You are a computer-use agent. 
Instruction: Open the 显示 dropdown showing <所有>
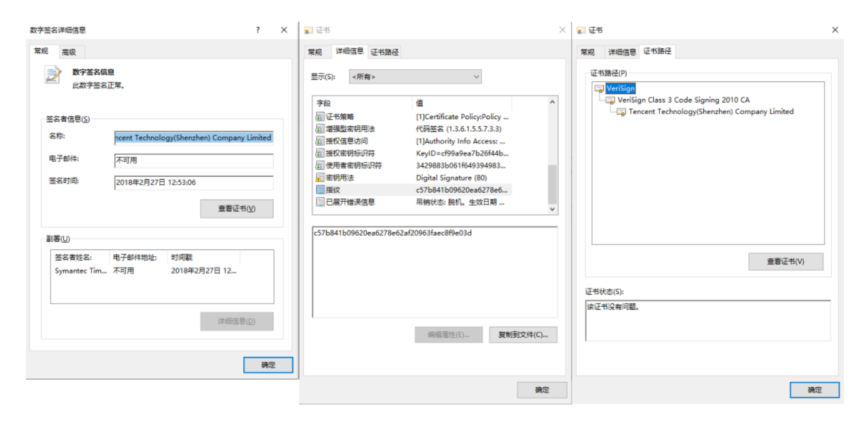click(x=415, y=77)
